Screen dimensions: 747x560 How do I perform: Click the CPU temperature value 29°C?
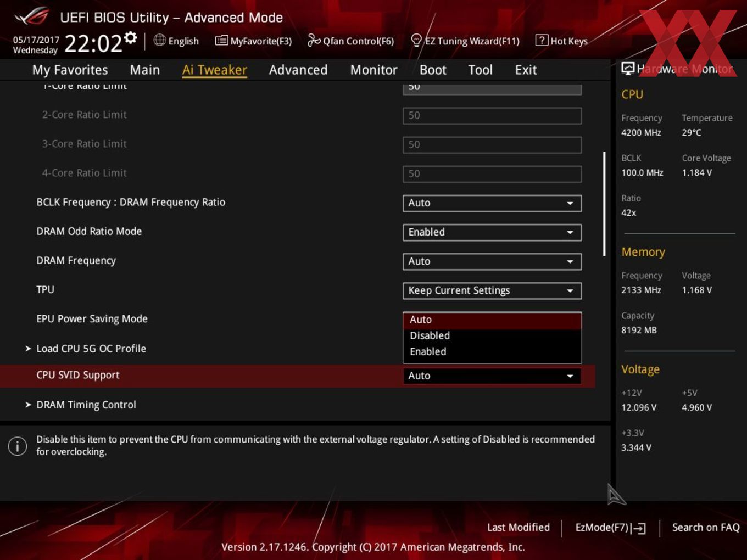pyautogui.click(x=692, y=132)
